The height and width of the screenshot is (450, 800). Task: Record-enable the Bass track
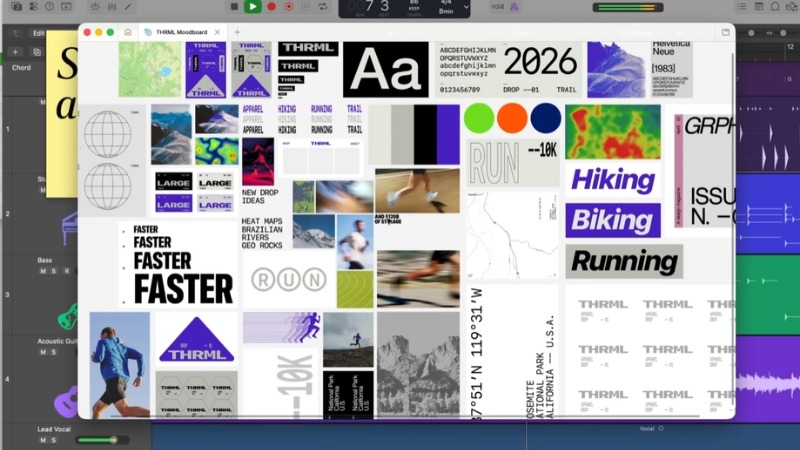(x=66, y=271)
